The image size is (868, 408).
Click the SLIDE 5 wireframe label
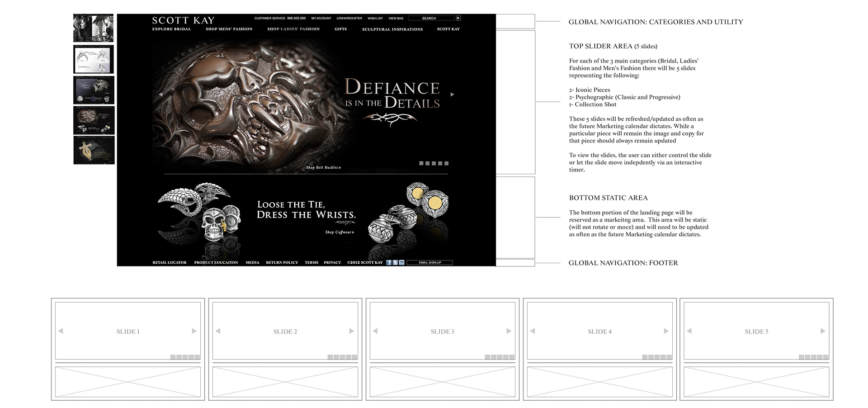click(756, 332)
